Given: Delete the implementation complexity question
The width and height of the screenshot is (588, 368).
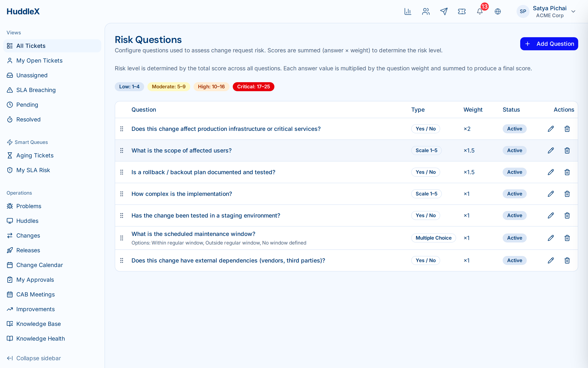Looking at the screenshot, I should (x=567, y=194).
